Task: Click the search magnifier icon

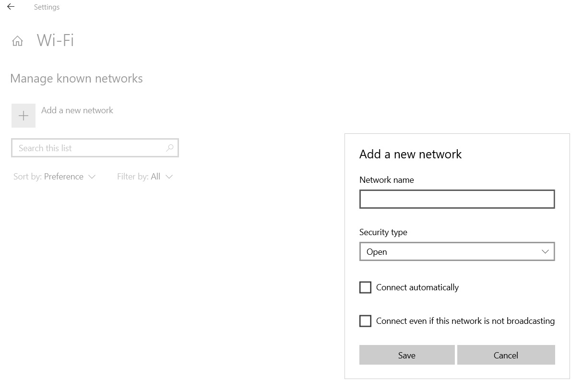Action: [169, 148]
